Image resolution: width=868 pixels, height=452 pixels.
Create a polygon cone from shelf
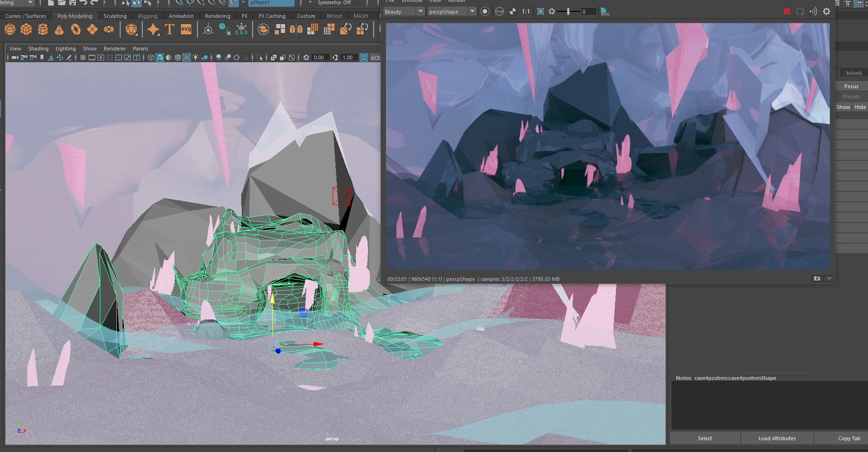59,30
